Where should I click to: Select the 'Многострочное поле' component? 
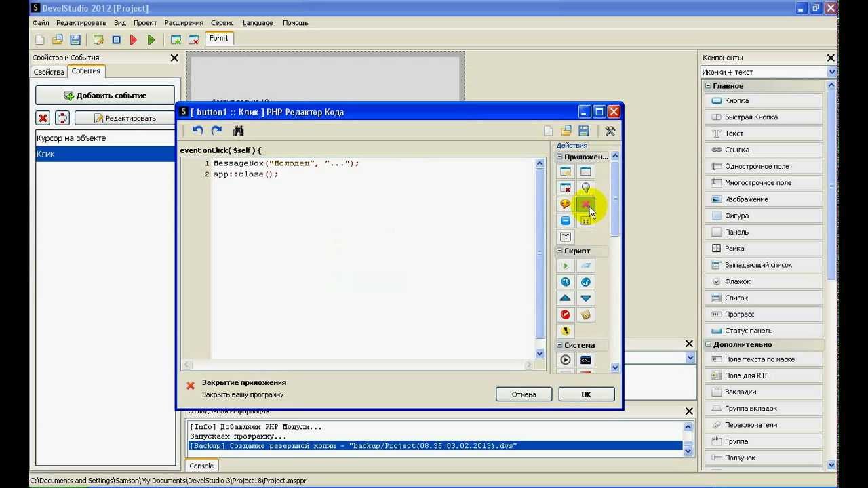click(764, 182)
